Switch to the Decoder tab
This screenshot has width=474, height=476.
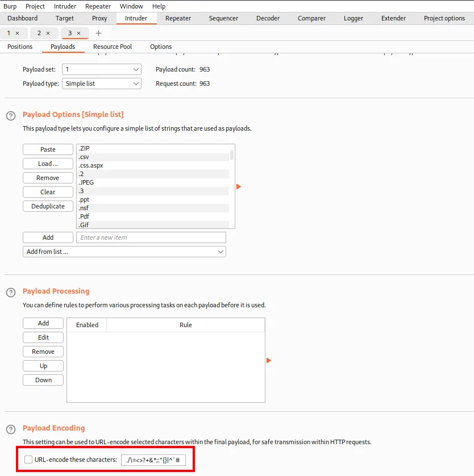(268, 18)
